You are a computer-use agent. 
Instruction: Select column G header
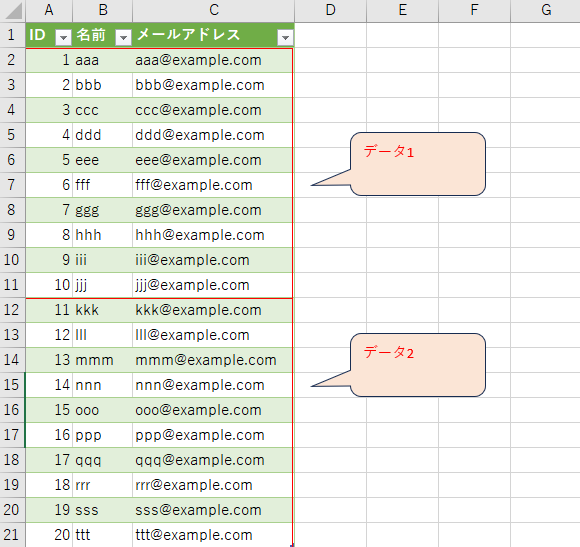click(546, 10)
